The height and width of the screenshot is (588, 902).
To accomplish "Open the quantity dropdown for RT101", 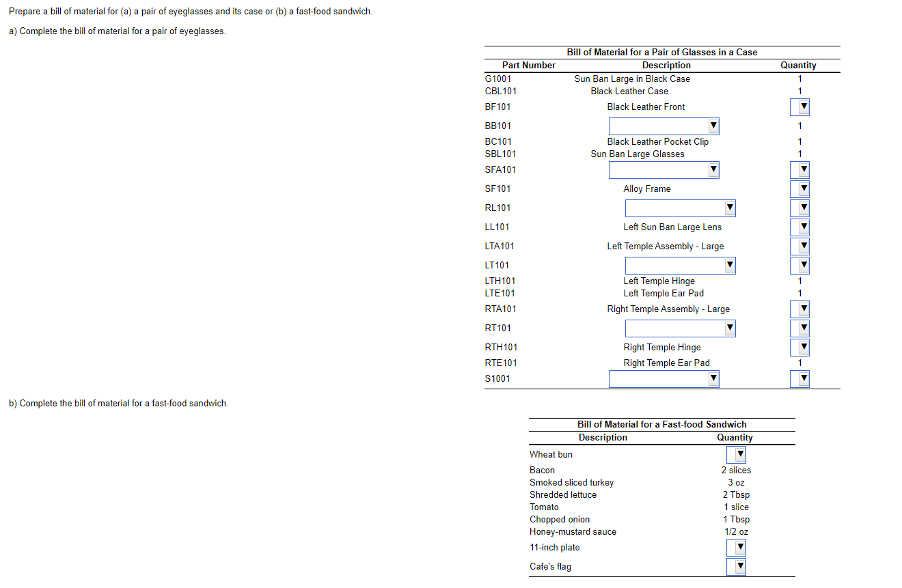I will 799,328.
